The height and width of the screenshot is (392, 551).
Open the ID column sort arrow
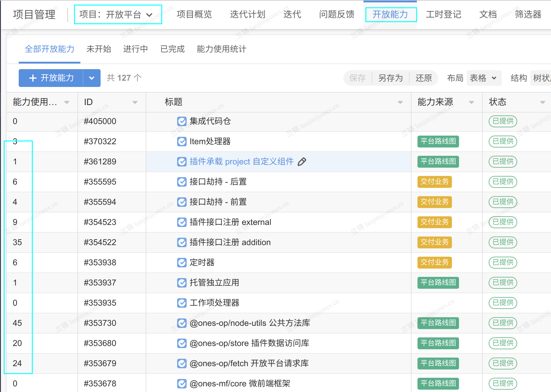[x=135, y=102]
